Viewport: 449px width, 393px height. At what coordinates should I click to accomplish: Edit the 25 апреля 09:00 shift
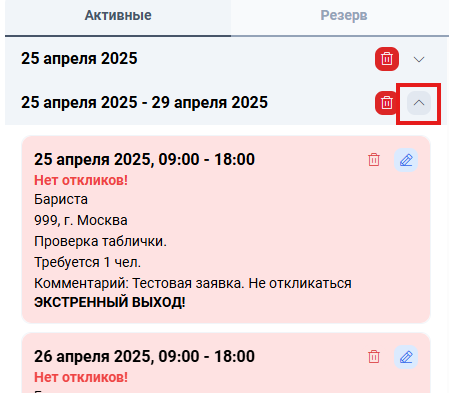coord(406,160)
